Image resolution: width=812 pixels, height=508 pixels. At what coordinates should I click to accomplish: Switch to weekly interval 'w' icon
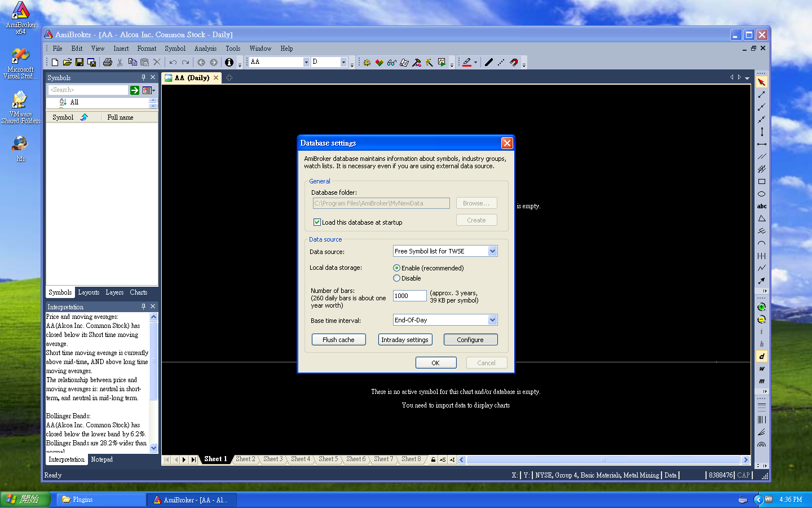[762, 369]
